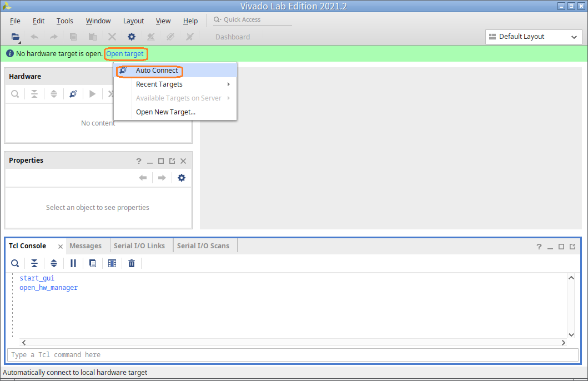Open the Default Layout dropdown
Image resolution: width=588 pixels, height=381 pixels.
[x=534, y=37]
